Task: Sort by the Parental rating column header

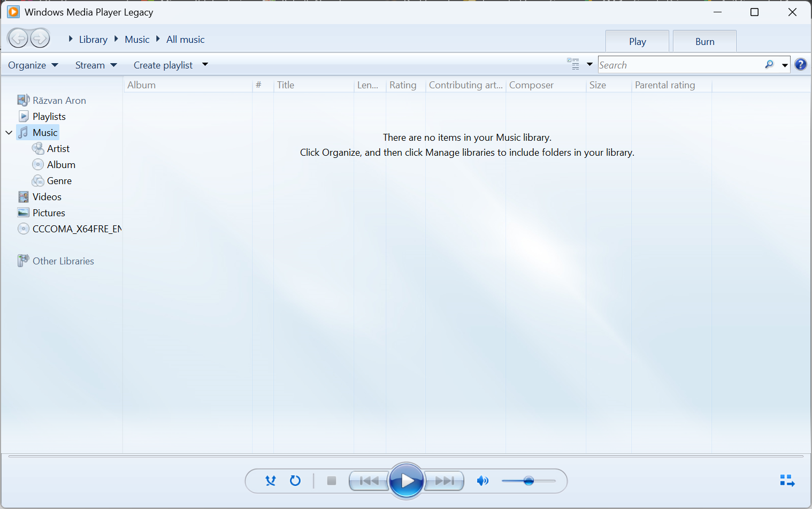Action: (671, 85)
